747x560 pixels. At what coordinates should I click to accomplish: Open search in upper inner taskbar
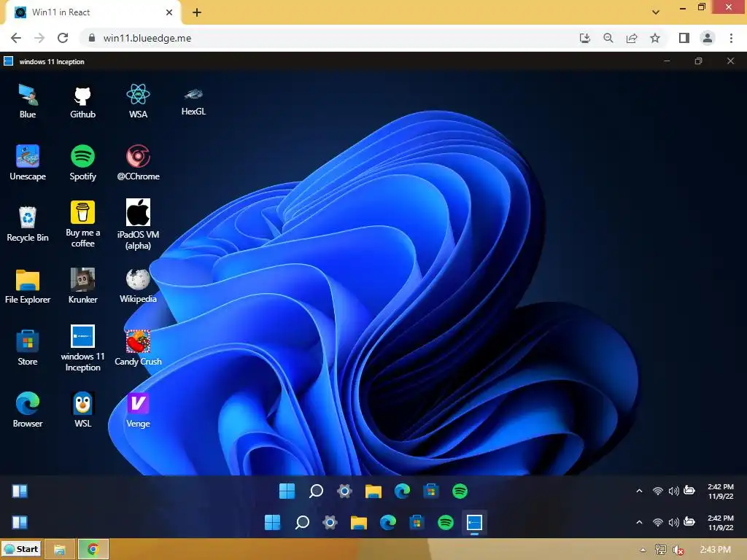tap(316, 491)
